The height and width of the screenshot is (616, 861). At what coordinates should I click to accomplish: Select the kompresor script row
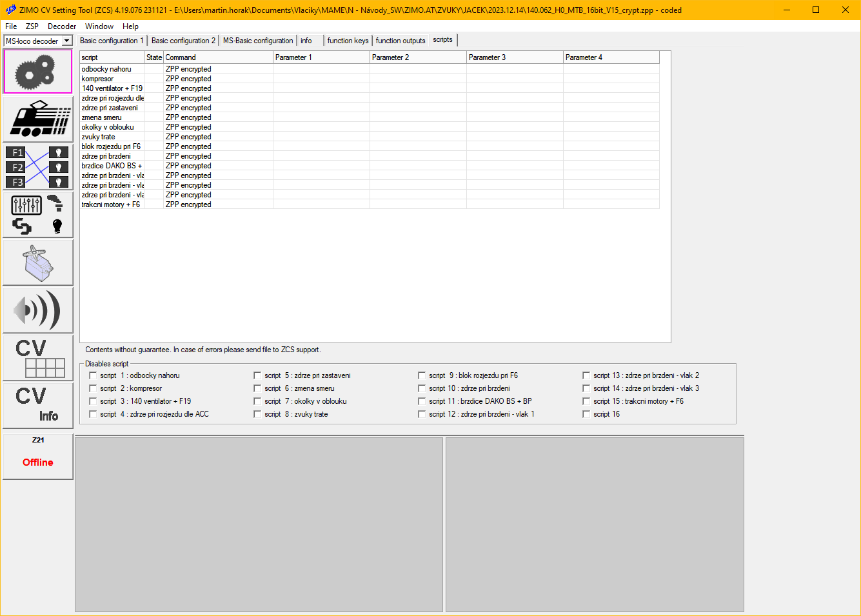(x=112, y=79)
